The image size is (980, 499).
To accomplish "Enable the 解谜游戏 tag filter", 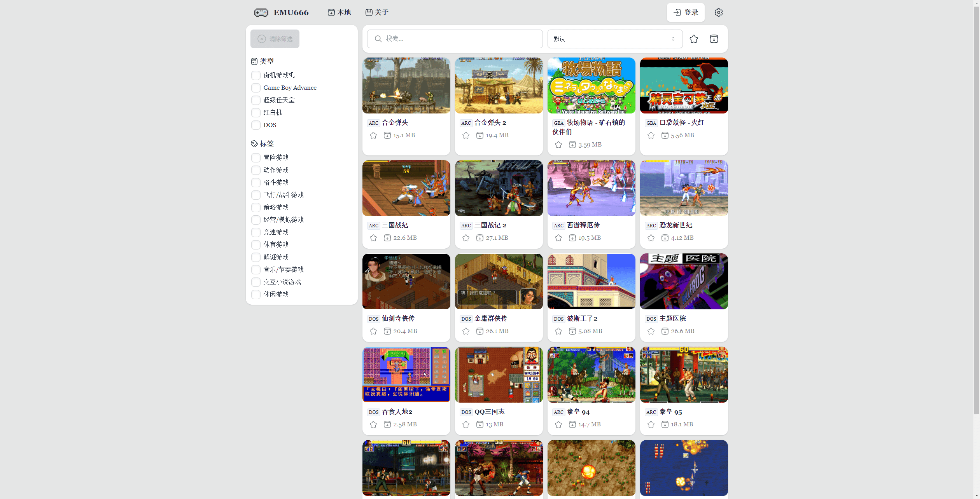I will click(256, 257).
